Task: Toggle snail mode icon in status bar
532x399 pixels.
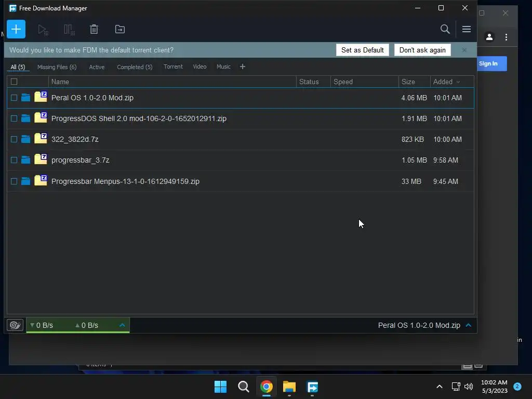Action: (15, 325)
